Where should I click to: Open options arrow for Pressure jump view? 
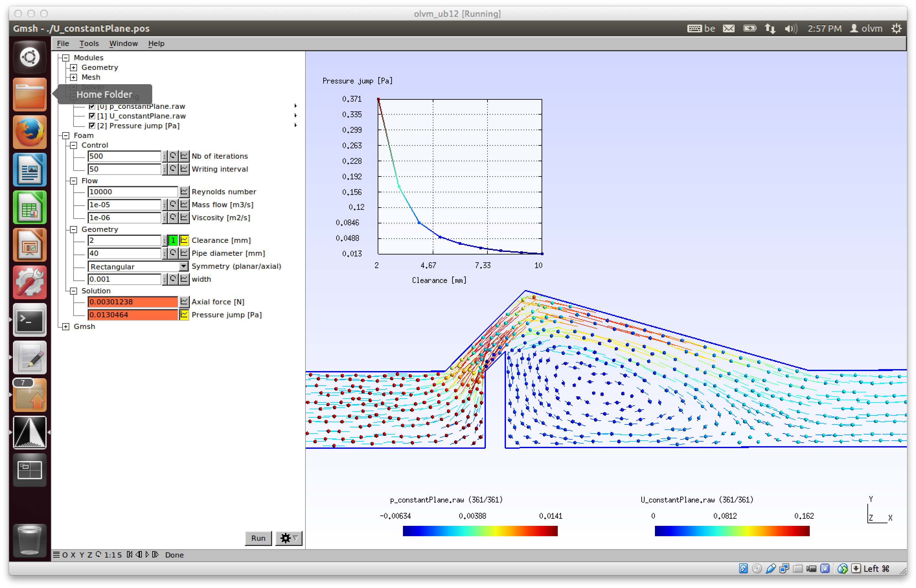pos(296,125)
